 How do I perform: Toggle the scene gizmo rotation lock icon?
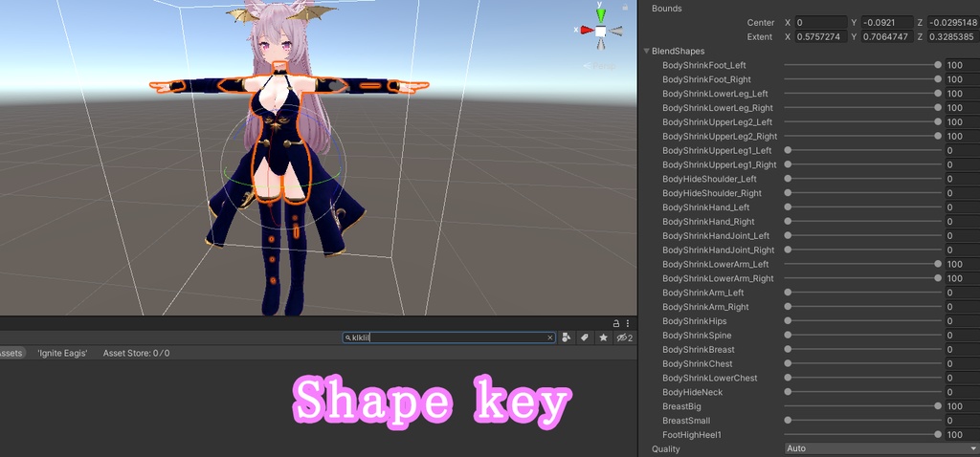click(626, 7)
